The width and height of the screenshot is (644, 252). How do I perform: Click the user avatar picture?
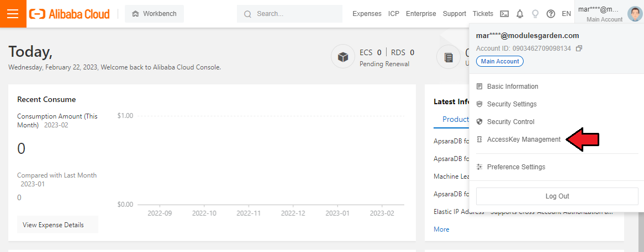(x=635, y=14)
